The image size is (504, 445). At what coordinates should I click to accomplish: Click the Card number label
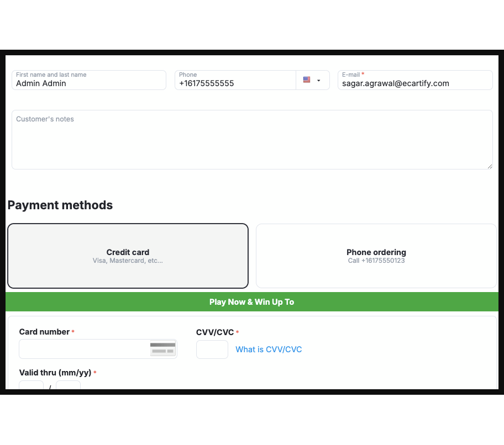44,332
